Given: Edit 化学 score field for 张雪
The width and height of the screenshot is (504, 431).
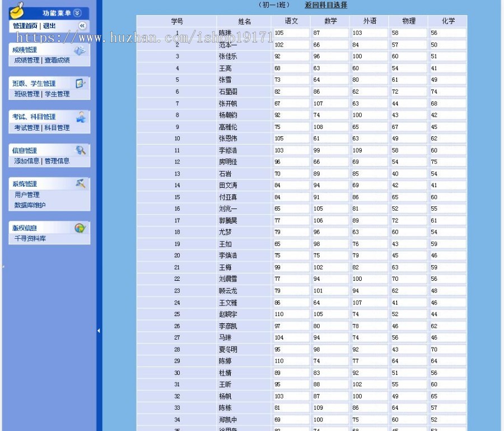Looking at the screenshot, I should (x=448, y=80).
